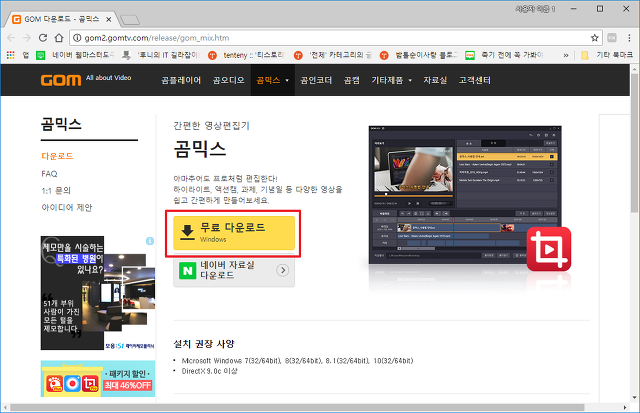Select the GOM 다운로드 browser tab
This screenshot has width=640, height=413.
pos(61,19)
